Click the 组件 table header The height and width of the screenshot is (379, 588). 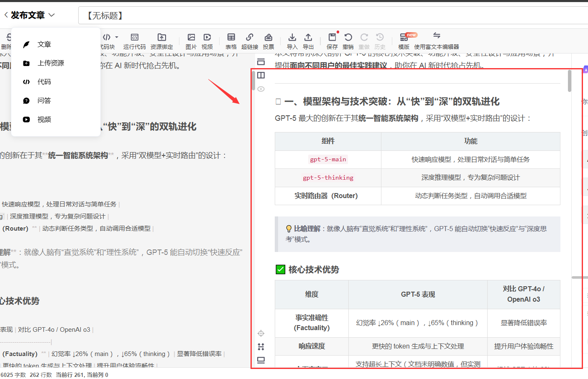click(x=328, y=141)
